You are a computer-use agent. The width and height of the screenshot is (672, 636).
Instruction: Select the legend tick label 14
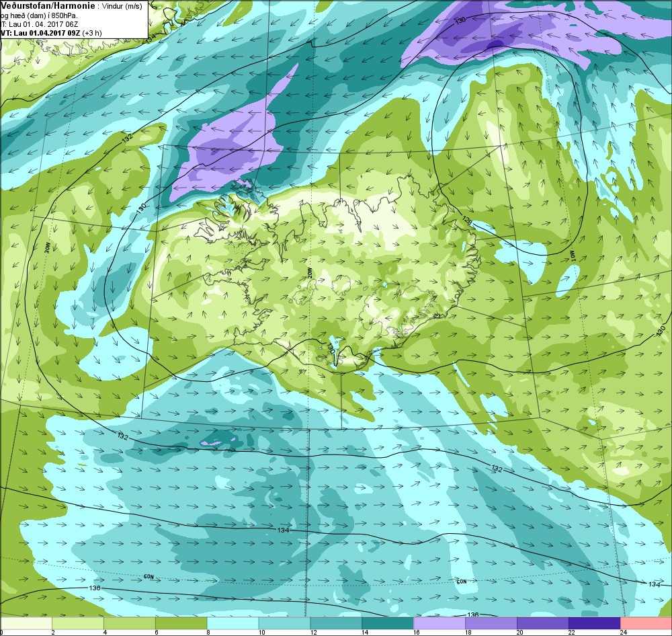point(365,632)
